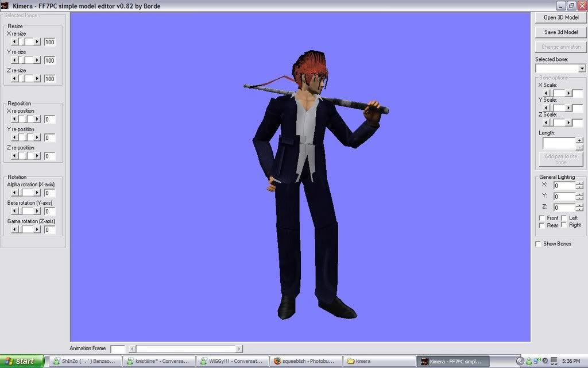The image size is (588, 368).
Task: Click the Kimera FF7PC taskbar button
Action: pos(453,361)
